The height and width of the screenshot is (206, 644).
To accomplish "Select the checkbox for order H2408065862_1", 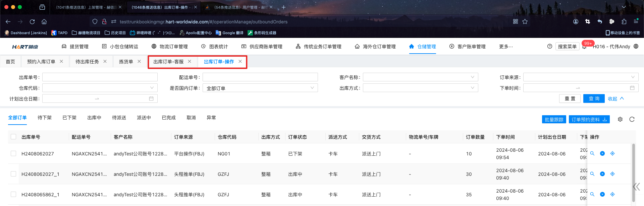I will [x=13, y=194].
